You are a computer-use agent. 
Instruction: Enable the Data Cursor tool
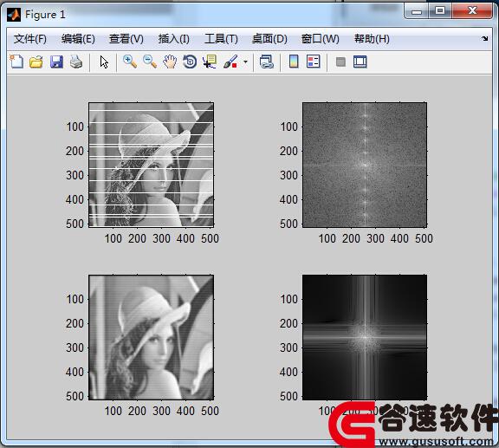tap(210, 62)
